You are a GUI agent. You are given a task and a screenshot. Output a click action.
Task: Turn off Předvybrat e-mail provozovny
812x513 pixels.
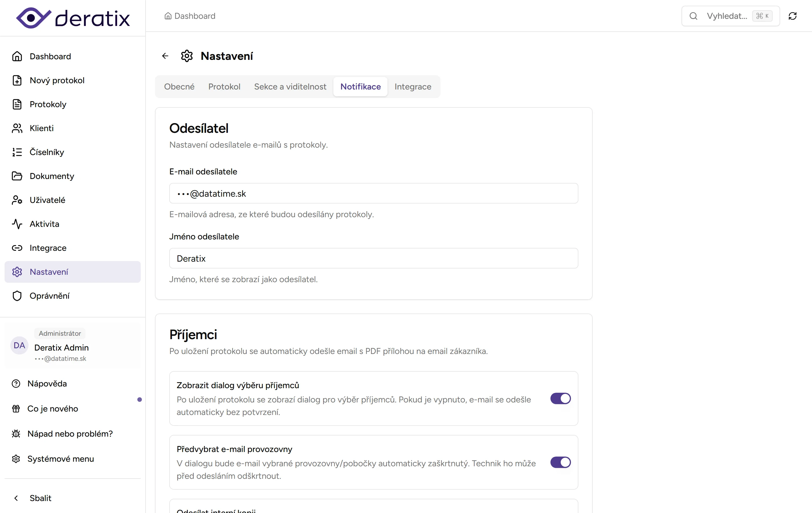560,462
